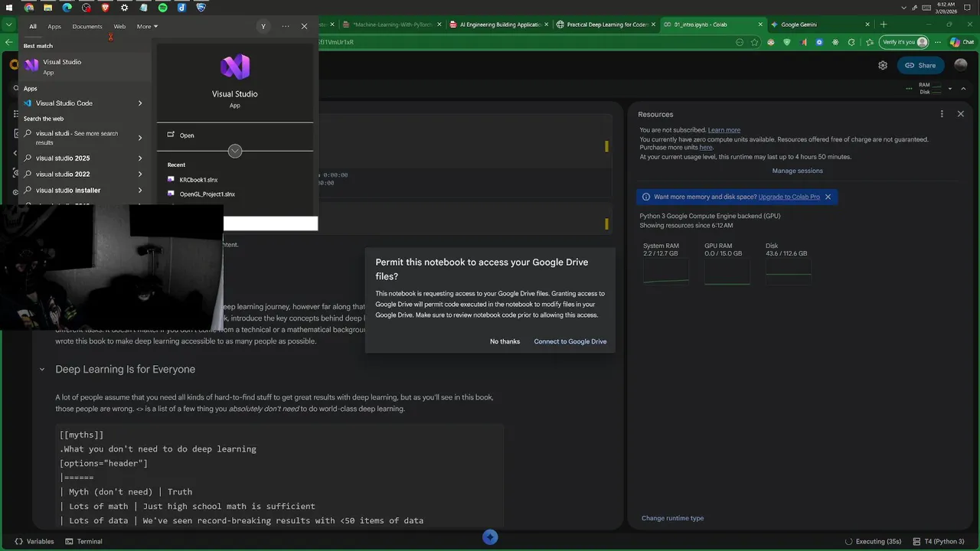The height and width of the screenshot is (551, 980).
Task: Open the Terminal panel
Action: click(84, 541)
